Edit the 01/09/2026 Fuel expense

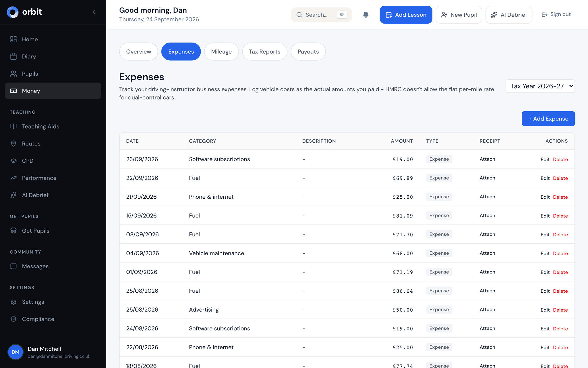pos(545,272)
